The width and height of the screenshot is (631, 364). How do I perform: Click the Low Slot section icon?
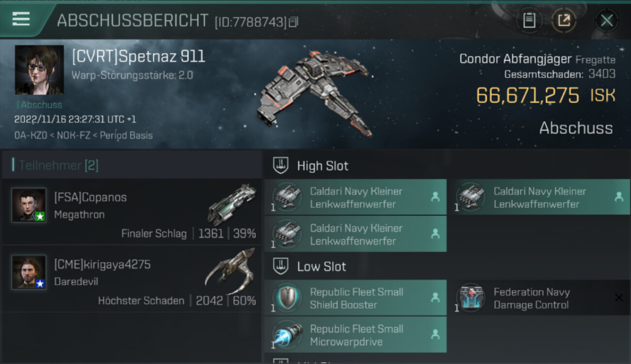pos(281,266)
